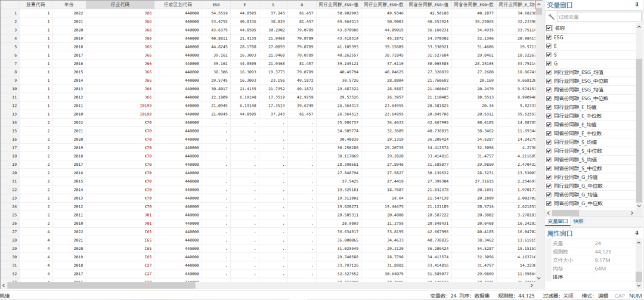Screen dimensions: 644x300
Task: Click S value 38.029 in row 2
Action: [273, 21]
